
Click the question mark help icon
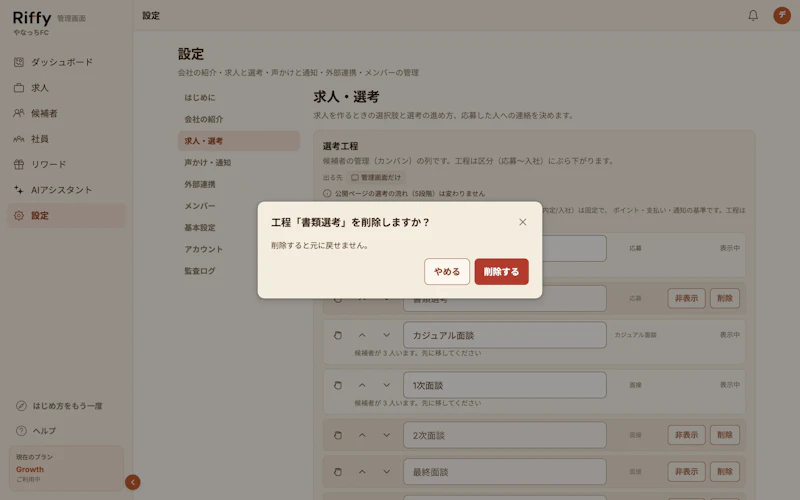21,431
